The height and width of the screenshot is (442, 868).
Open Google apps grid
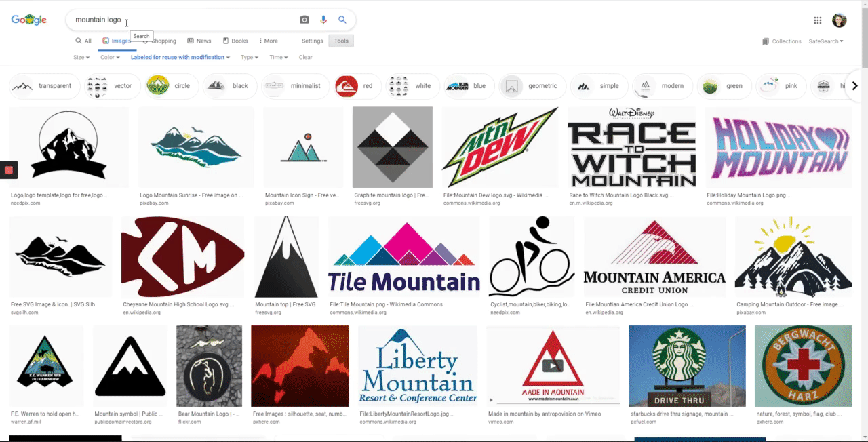pos(818,20)
